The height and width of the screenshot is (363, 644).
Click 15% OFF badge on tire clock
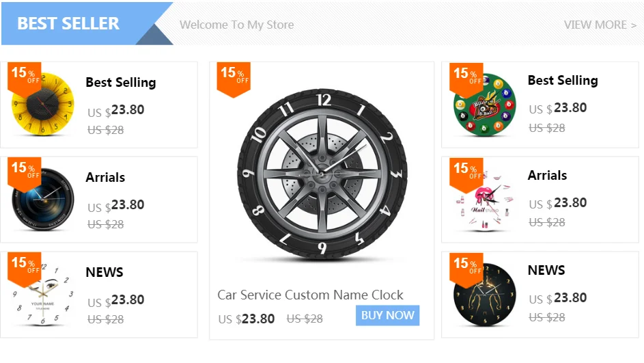(x=234, y=77)
